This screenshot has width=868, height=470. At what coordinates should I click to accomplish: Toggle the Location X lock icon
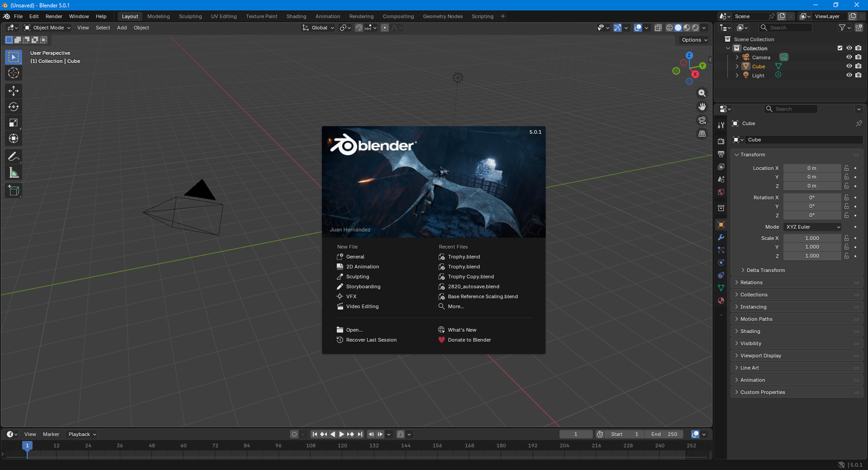[846, 168]
